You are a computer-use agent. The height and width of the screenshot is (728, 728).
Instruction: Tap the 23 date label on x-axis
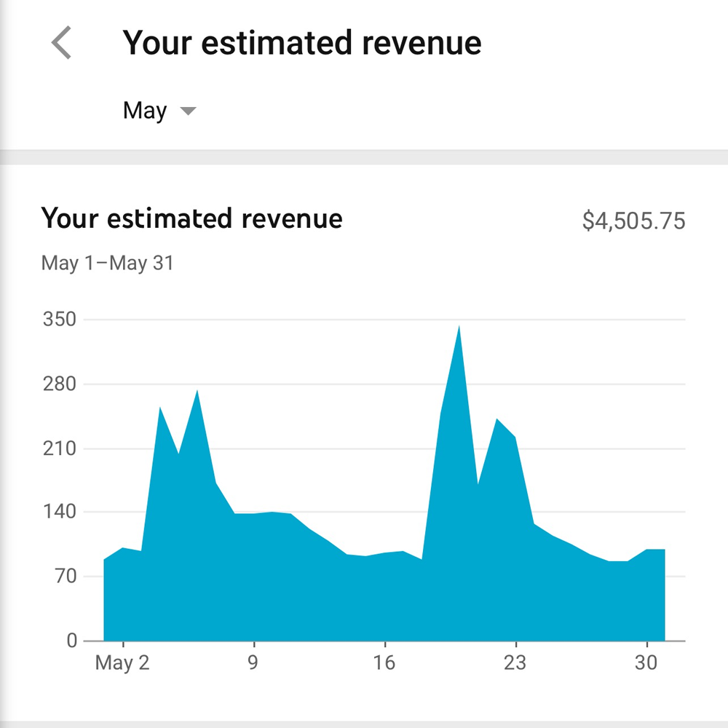click(515, 663)
